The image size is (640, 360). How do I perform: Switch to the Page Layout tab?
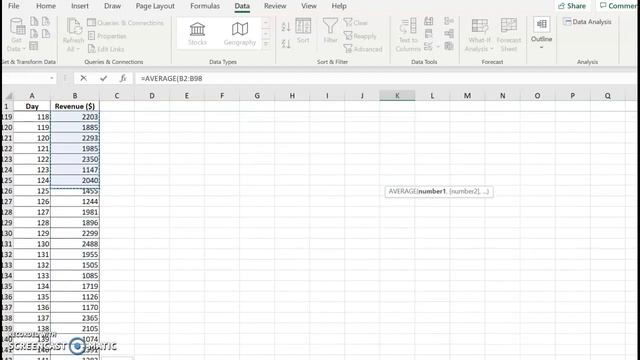tap(155, 6)
